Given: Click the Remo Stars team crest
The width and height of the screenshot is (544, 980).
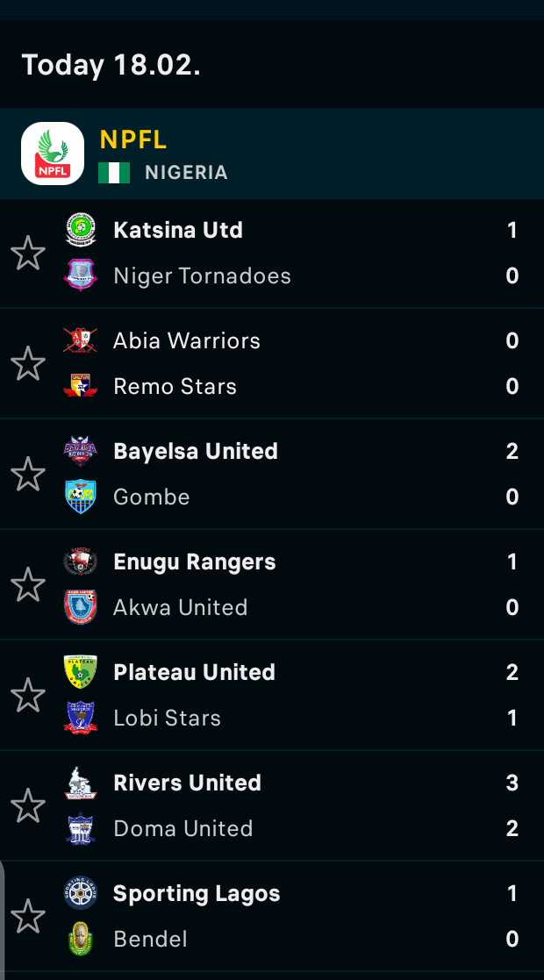Looking at the screenshot, I should pos(81,386).
